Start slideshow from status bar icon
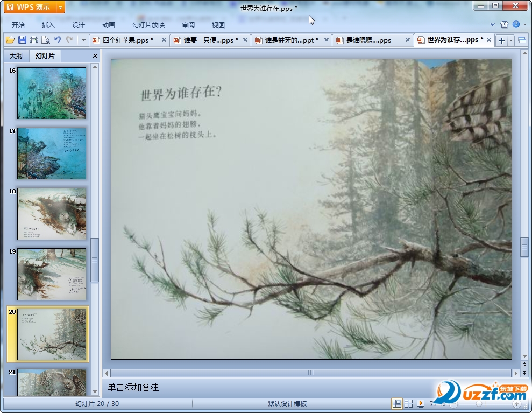The image size is (532, 413). pos(420,403)
